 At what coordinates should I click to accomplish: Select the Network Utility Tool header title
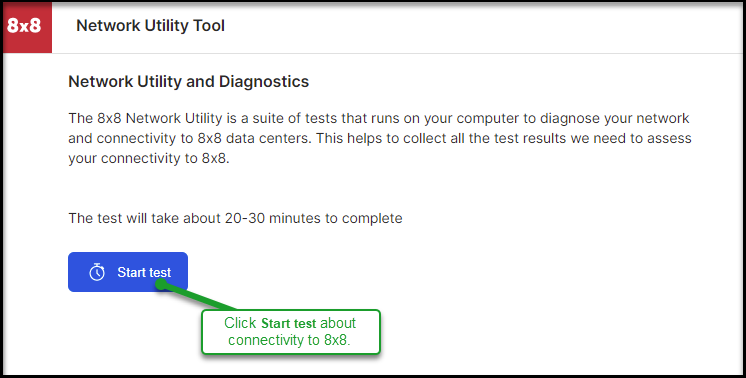click(150, 26)
